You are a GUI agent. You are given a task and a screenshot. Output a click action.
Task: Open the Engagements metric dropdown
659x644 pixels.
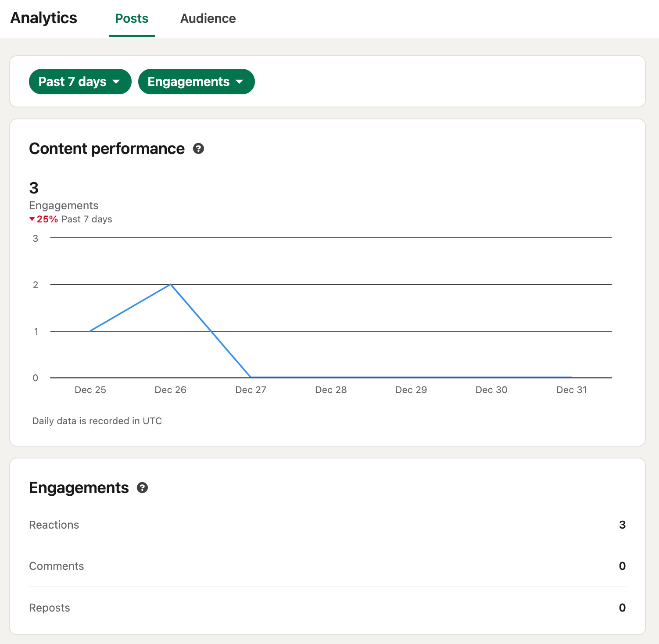click(x=196, y=82)
